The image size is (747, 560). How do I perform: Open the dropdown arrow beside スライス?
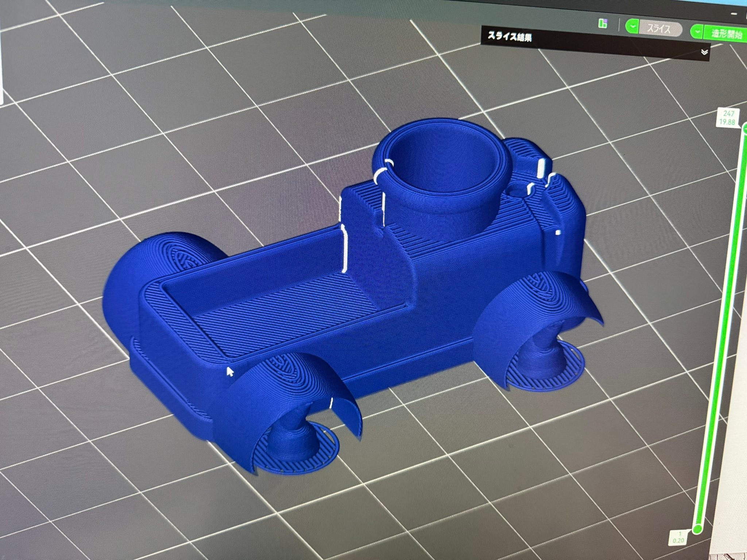pos(632,27)
